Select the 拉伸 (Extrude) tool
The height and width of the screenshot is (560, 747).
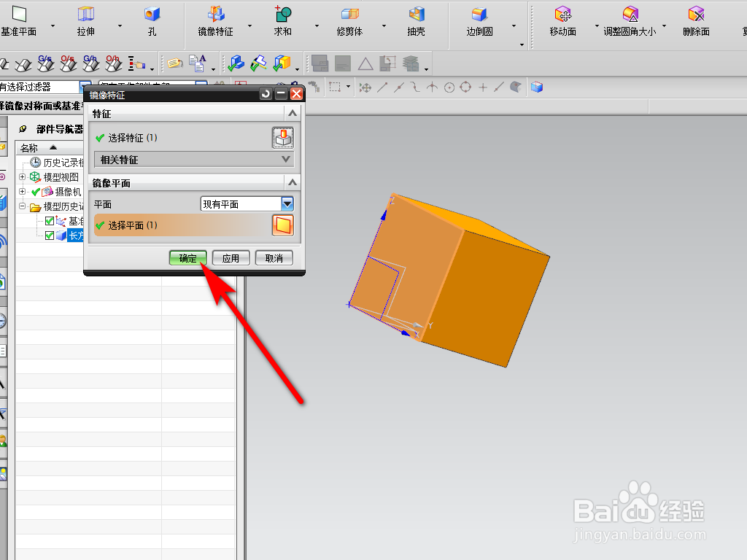click(86, 21)
